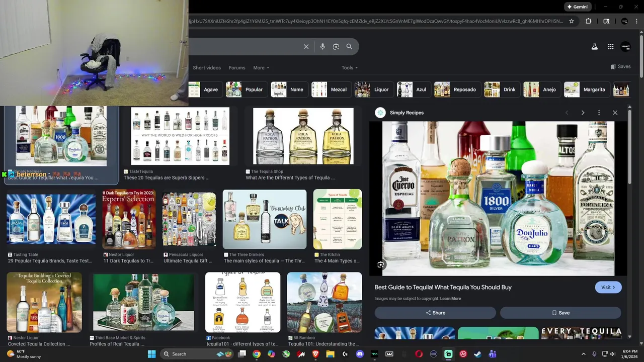Open Simply Recipes source name in preview
Image resolution: width=644 pixels, height=362 pixels.
[407, 113]
